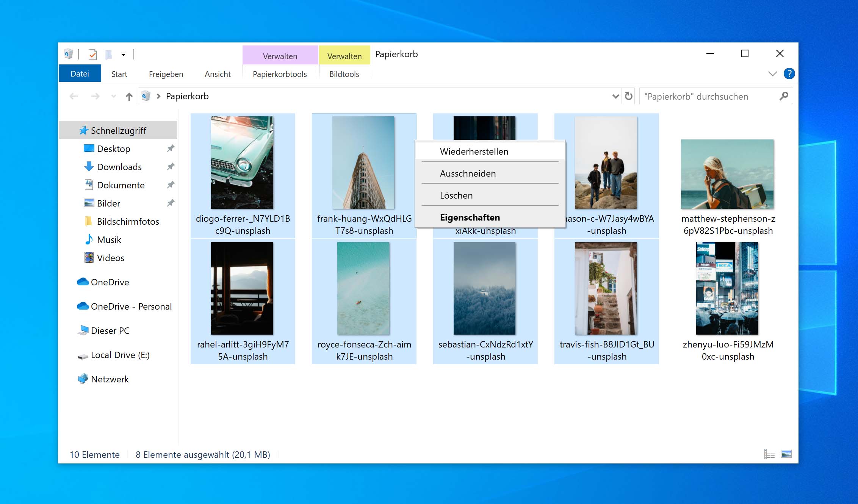Choose Löschen from the context menu

(490, 195)
